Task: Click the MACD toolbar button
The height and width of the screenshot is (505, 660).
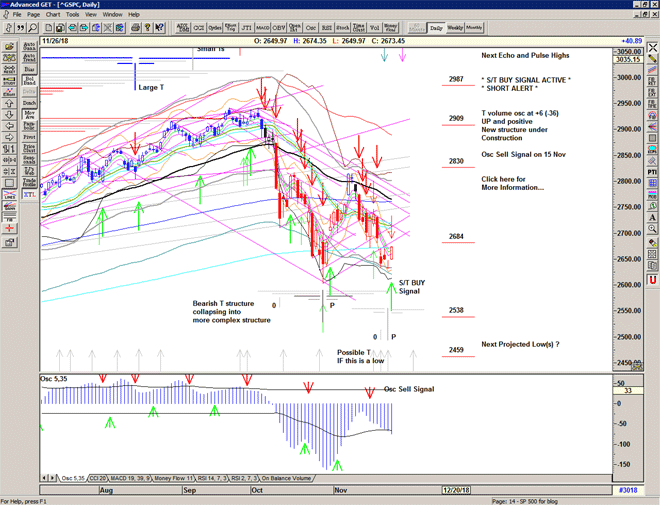Action: pos(262,29)
